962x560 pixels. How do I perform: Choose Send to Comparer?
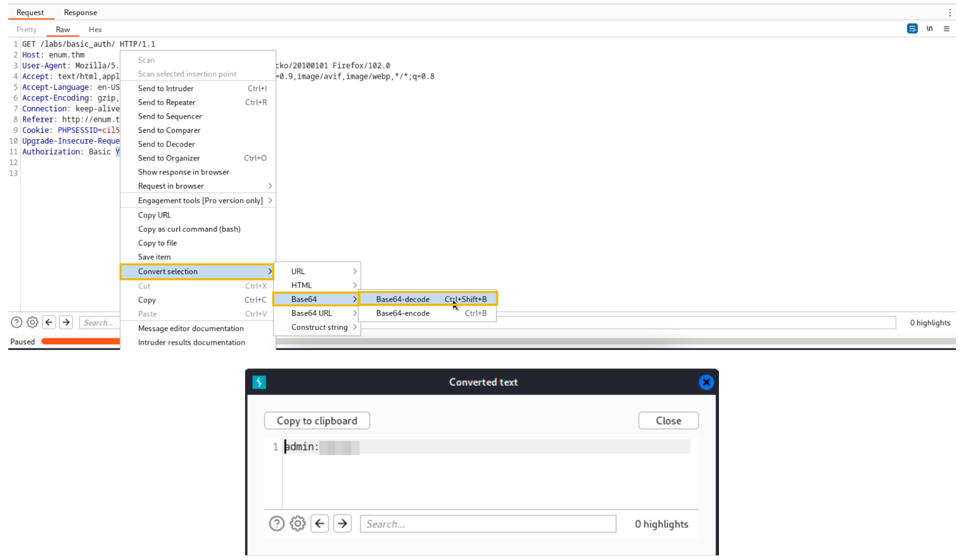(198, 130)
